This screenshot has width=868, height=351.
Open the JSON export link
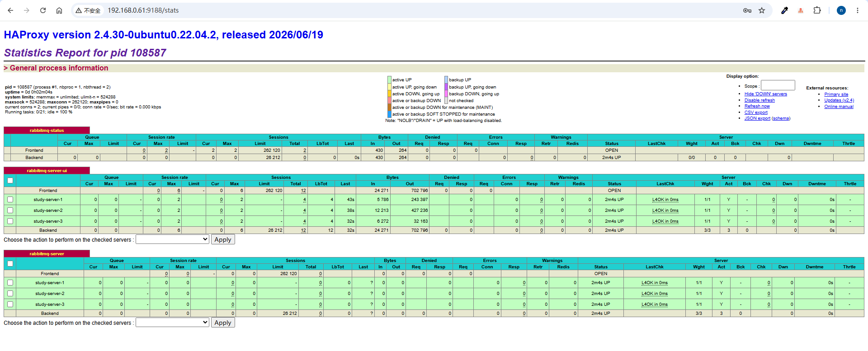coord(757,118)
